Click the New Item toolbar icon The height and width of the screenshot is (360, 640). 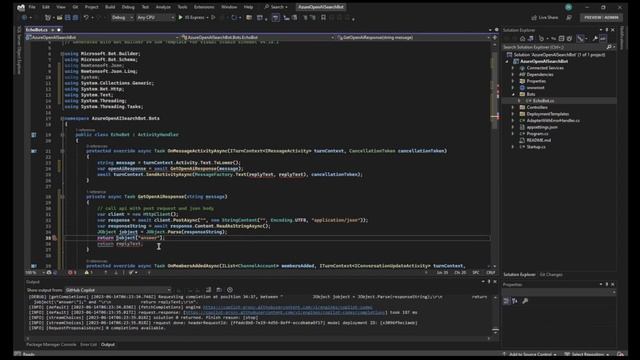coord(48,18)
